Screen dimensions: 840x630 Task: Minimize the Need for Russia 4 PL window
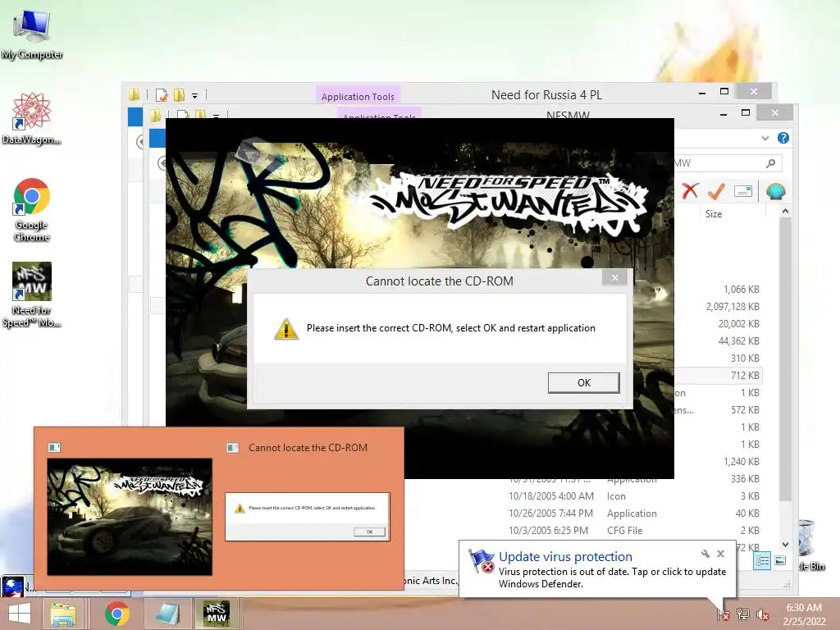click(702, 92)
